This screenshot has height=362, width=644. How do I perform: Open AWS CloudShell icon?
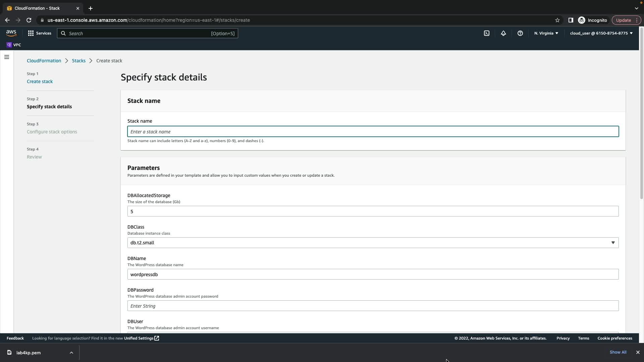486,33
